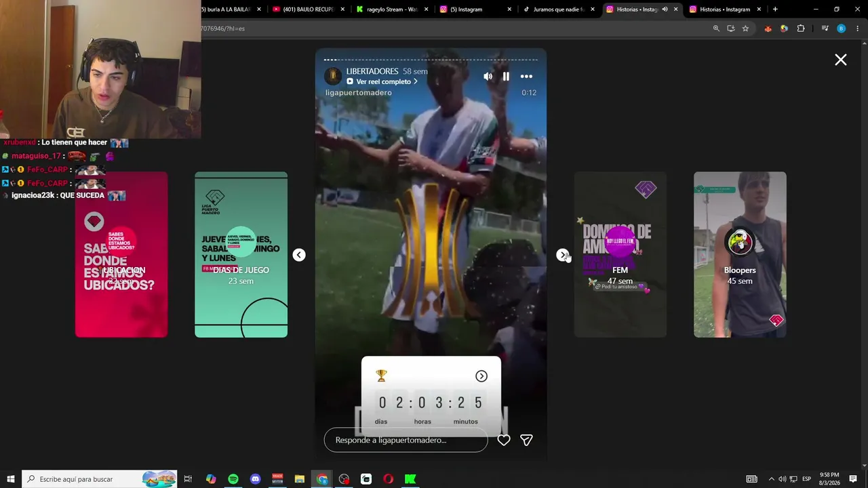This screenshot has height=488, width=868.
Task: Open File Explorer from the taskbar
Action: coord(300,479)
